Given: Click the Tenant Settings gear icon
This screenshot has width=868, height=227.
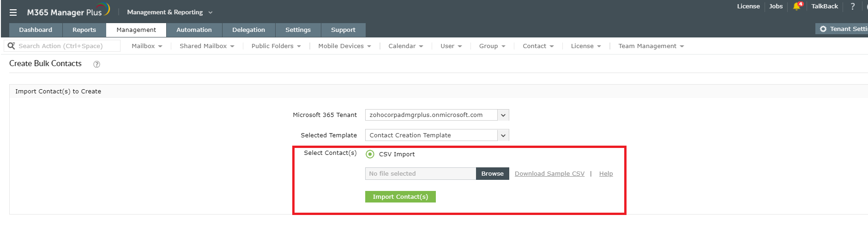Looking at the screenshot, I should (x=823, y=29).
